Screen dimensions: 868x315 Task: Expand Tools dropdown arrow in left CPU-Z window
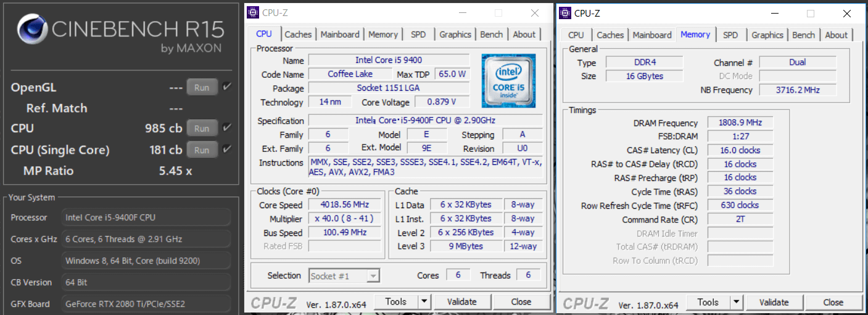coord(424,302)
